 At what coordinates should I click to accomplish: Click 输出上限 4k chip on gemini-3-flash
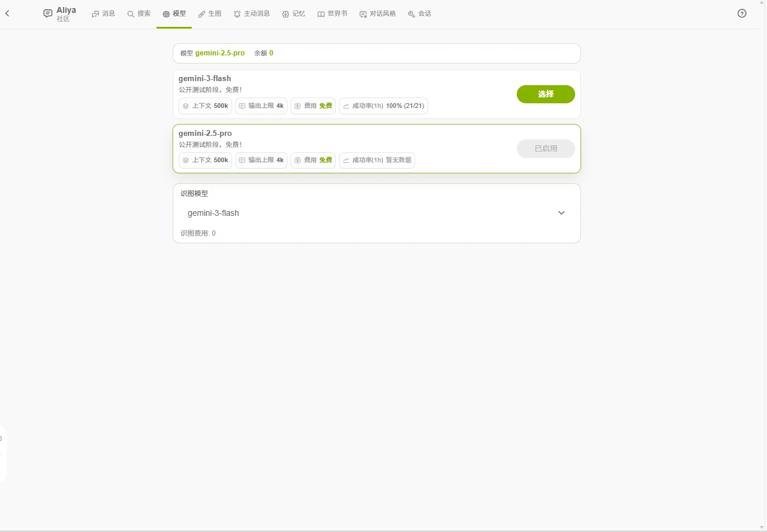[261, 106]
